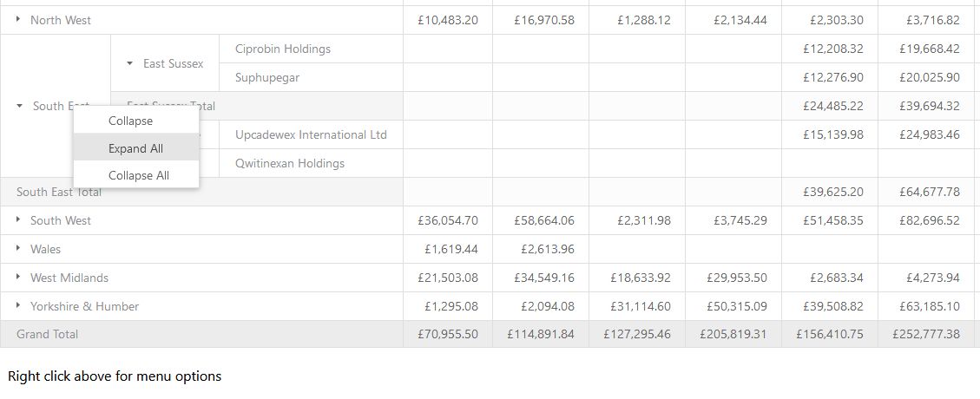
Task: Click the Qwitinexan Holdings label
Action: 290,164
